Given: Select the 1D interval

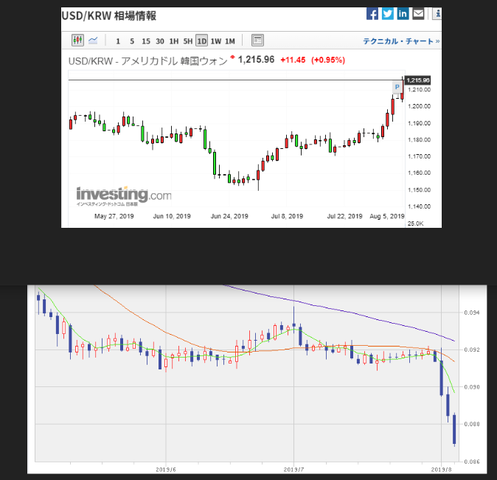Looking at the screenshot, I should pyautogui.click(x=202, y=41).
